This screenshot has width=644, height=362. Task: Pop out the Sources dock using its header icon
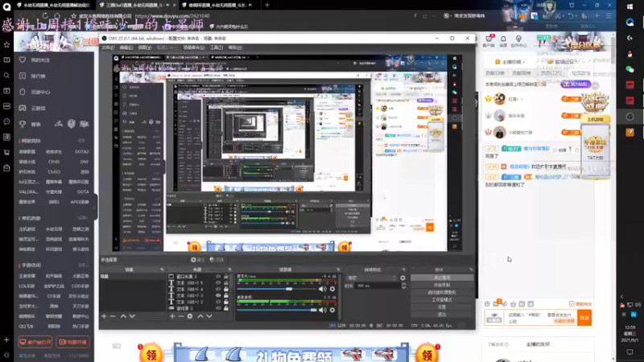[x=229, y=269]
